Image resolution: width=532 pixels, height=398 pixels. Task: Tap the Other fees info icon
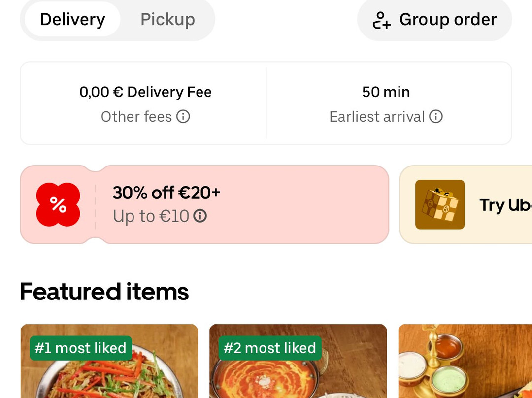pyautogui.click(x=183, y=117)
